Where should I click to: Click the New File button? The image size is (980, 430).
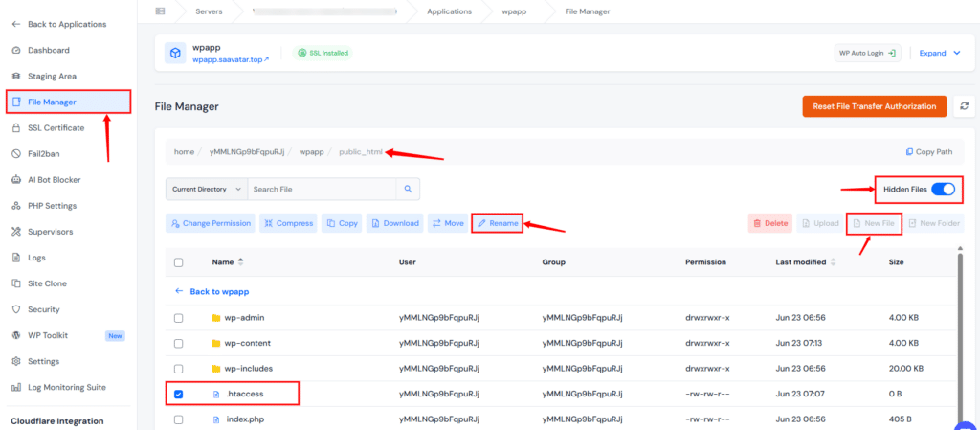click(874, 223)
